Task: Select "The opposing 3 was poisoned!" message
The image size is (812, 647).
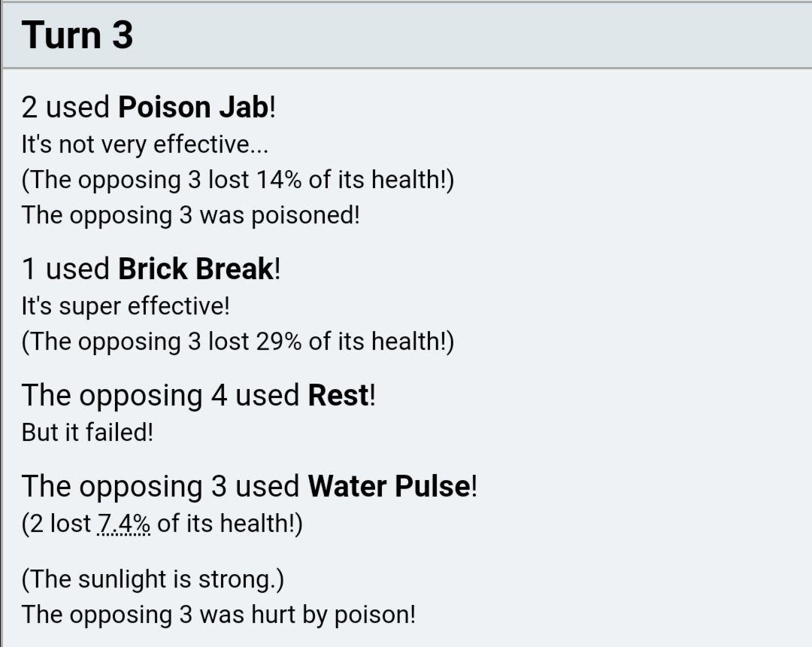Action: pyautogui.click(x=191, y=215)
